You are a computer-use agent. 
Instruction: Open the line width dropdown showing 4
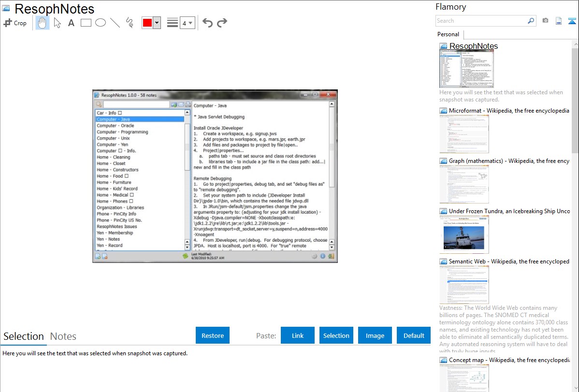pos(187,23)
